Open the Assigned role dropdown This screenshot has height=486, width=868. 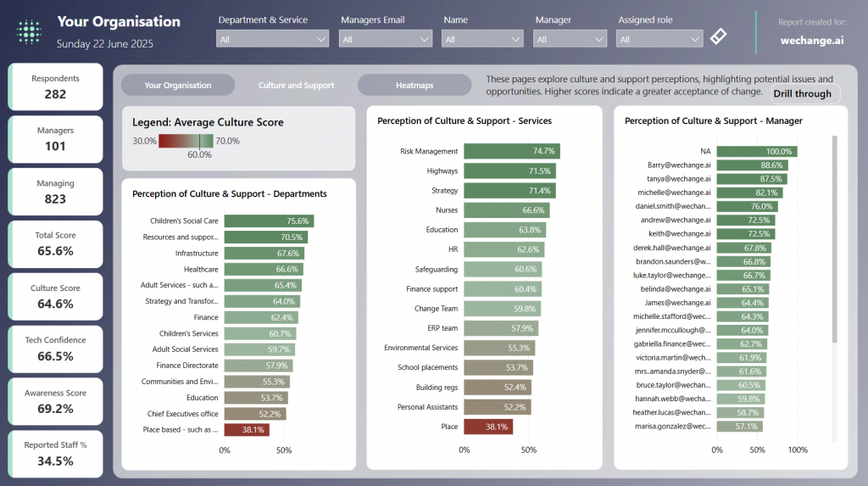660,39
